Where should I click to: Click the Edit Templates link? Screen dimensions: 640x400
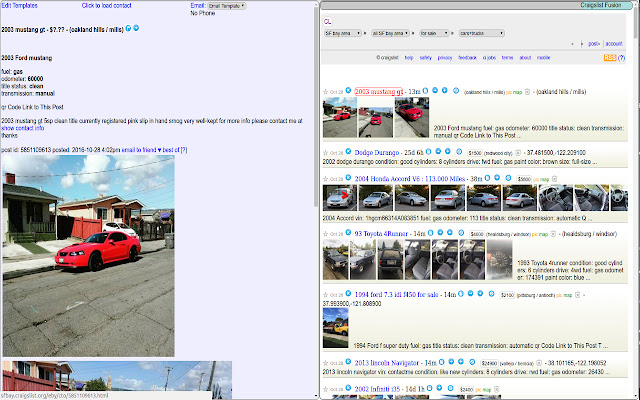(x=19, y=6)
